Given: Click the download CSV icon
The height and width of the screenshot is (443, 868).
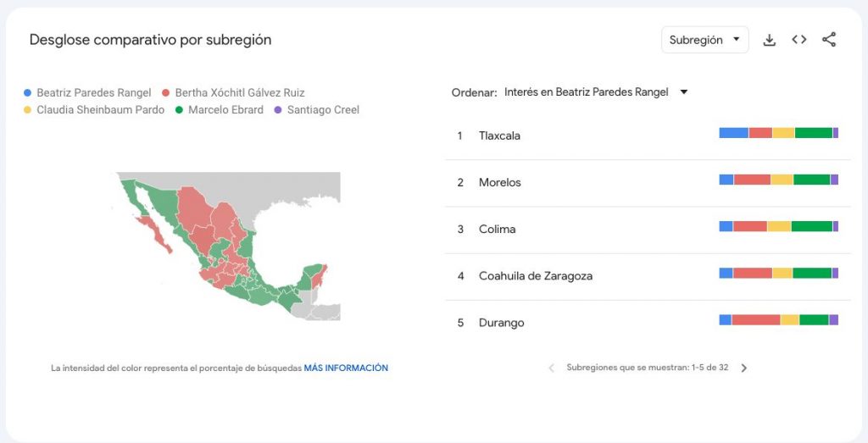Looking at the screenshot, I should pyautogui.click(x=770, y=40).
